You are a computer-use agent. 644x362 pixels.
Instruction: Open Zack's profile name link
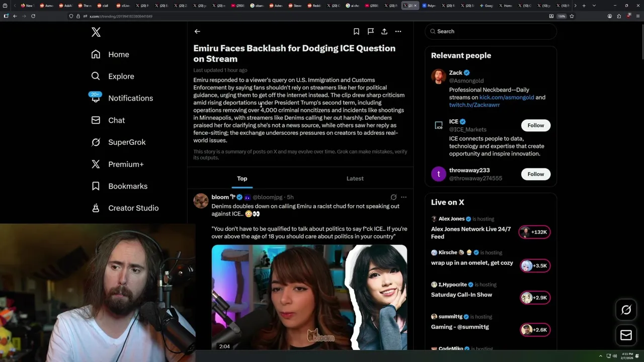click(456, 73)
